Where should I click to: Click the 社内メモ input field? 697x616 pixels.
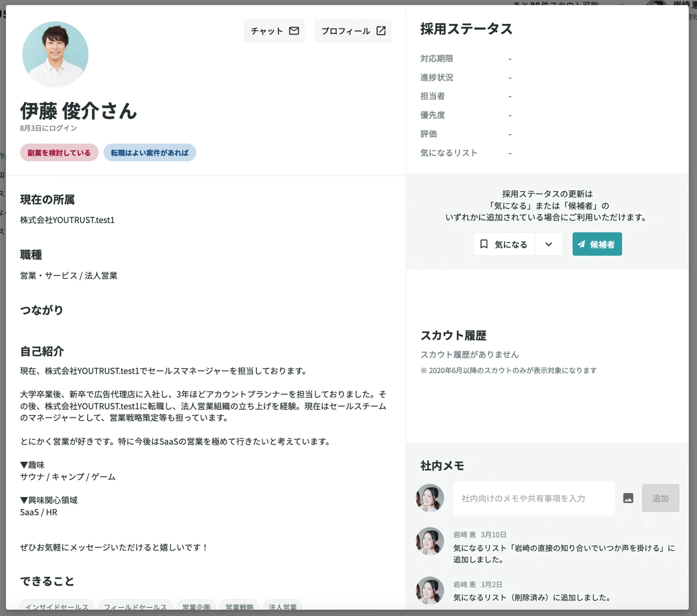[x=533, y=498]
